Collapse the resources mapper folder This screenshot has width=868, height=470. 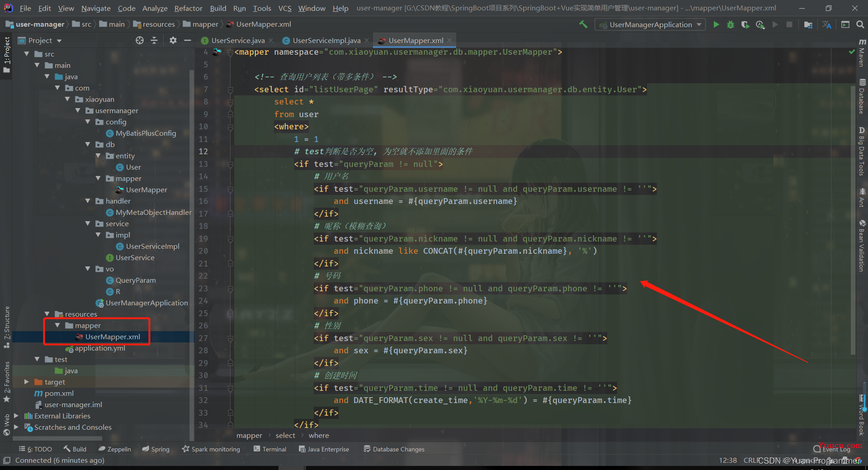tap(57, 325)
